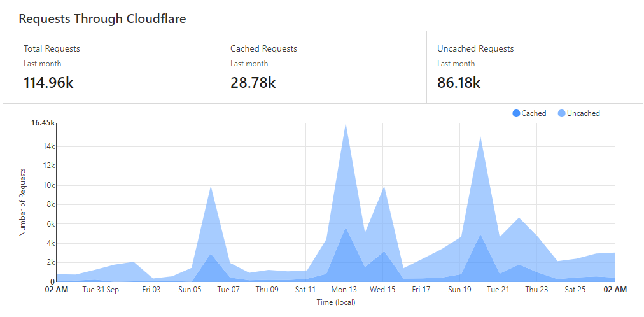The image size is (644, 317).
Task: Click the Sat 25 x-axis date label
Action: coord(575,290)
